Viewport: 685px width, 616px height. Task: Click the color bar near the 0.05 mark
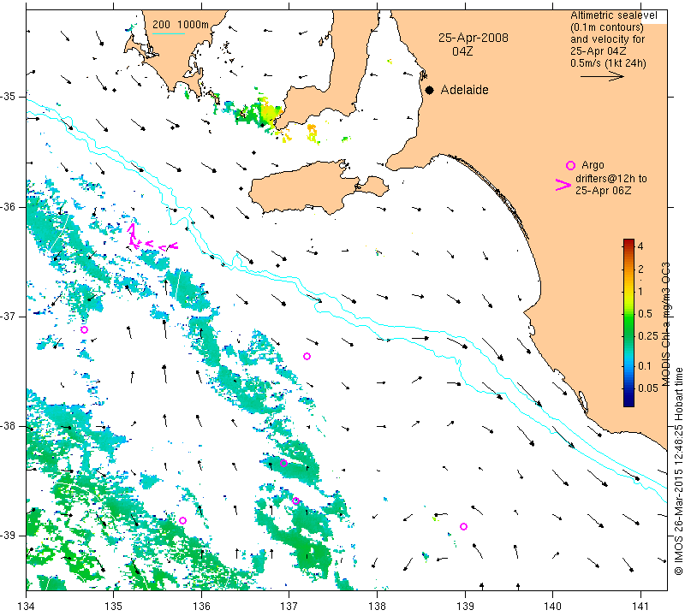pyautogui.click(x=628, y=388)
